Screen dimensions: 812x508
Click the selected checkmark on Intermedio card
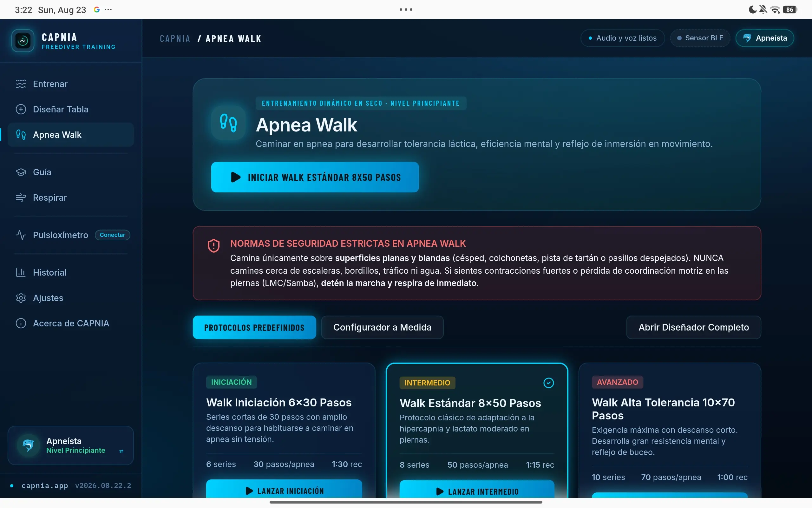(549, 383)
